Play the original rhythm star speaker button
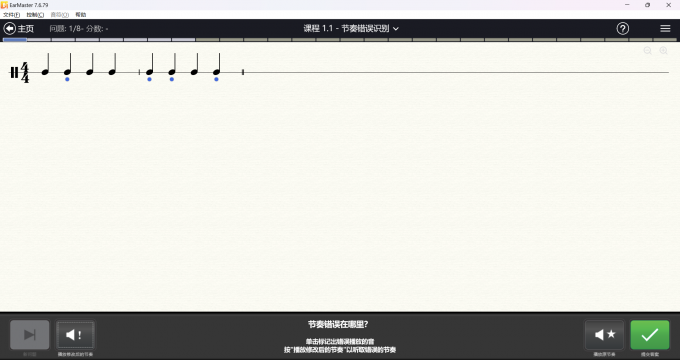The width and height of the screenshot is (680, 360). pyautogui.click(x=604, y=334)
